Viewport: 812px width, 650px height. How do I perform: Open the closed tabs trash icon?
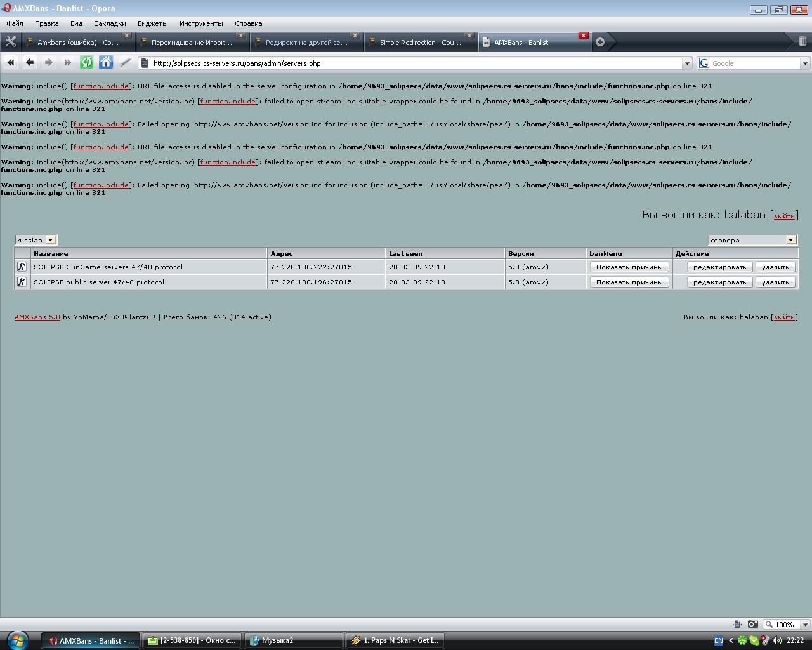(802, 41)
